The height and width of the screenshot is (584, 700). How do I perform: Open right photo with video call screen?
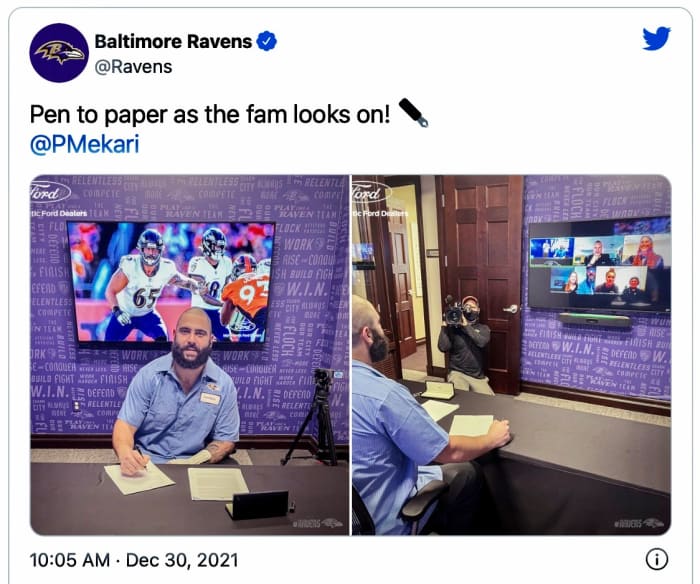(512, 355)
